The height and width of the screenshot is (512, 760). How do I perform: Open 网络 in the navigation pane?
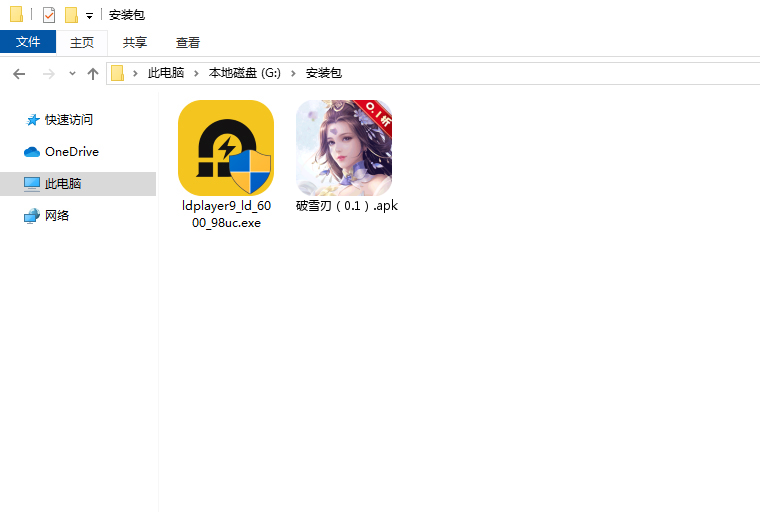coord(57,215)
